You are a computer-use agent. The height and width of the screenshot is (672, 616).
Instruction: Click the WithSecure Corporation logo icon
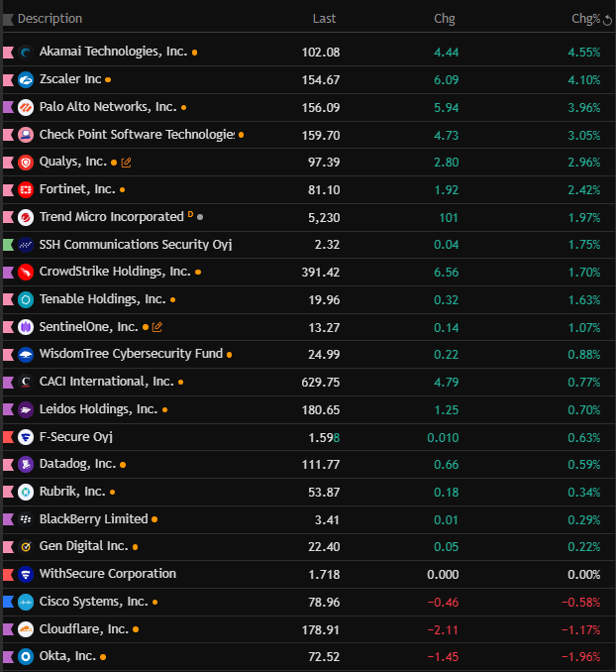(26, 574)
